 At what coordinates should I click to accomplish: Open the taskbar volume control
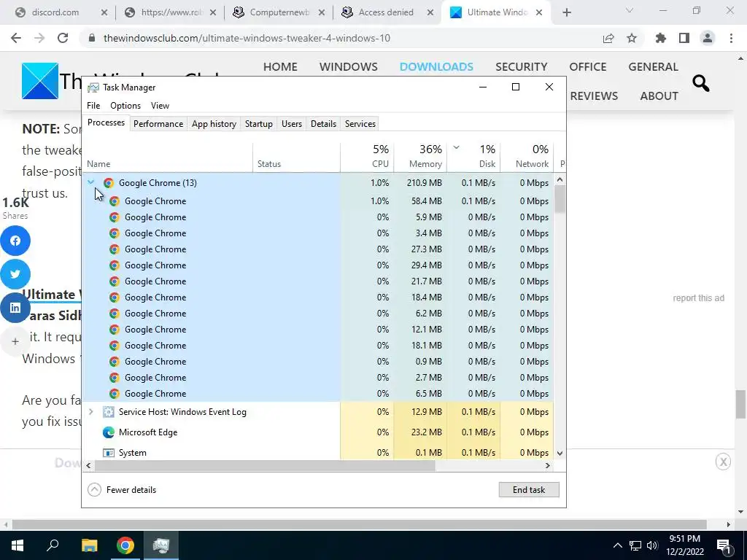[652, 545]
